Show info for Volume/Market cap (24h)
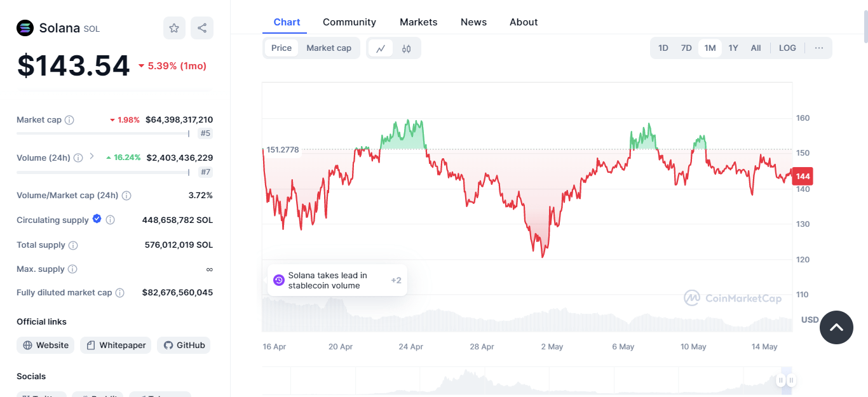The image size is (868, 397). point(126,196)
